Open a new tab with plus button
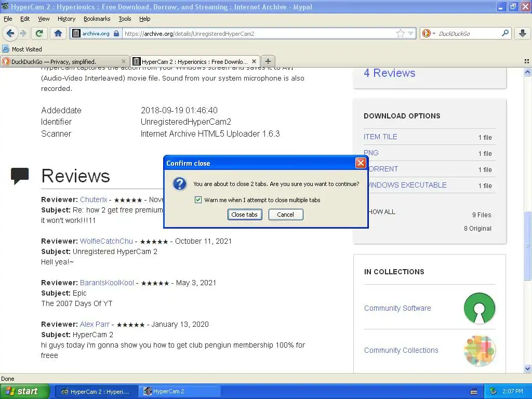The width and height of the screenshot is (532, 399). coord(268,61)
